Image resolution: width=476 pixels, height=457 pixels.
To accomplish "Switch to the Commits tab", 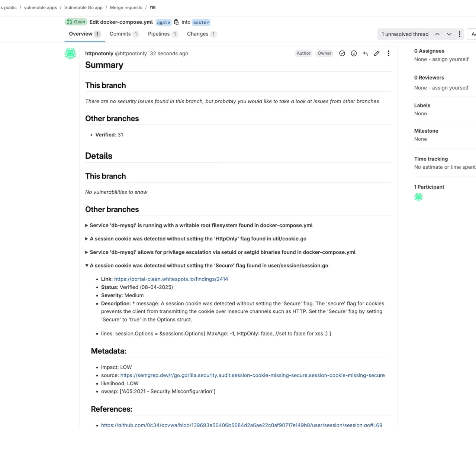I will tap(120, 34).
